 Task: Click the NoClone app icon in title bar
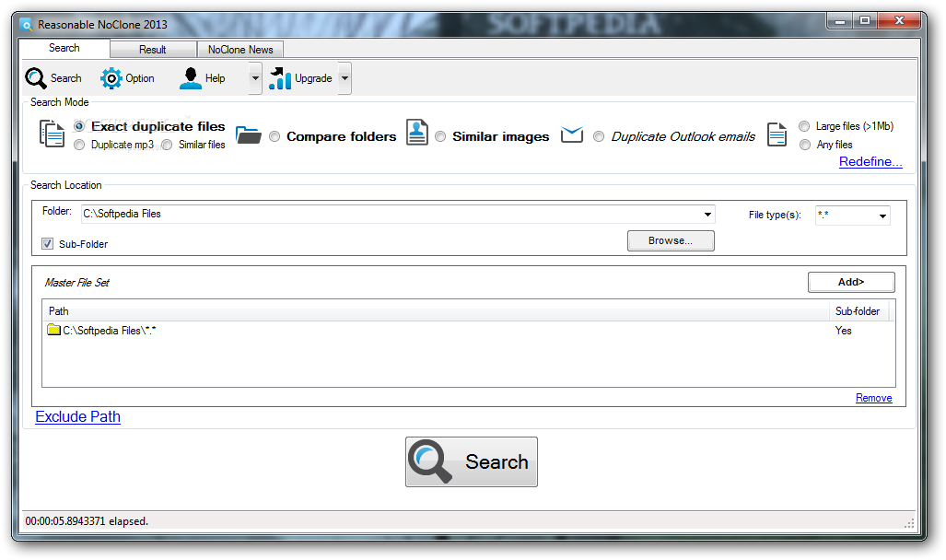(x=26, y=25)
